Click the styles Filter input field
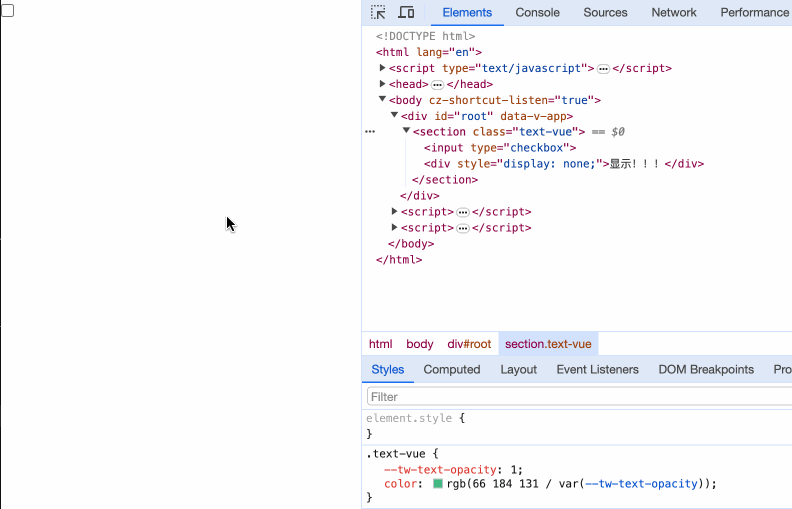Screen dimensions: 792x509 [x=578, y=397]
